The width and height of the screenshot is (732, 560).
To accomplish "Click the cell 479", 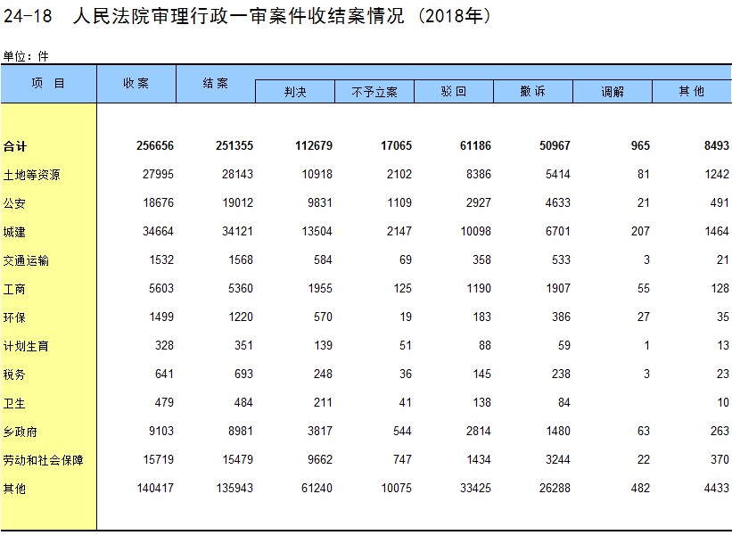I will [164, 402].
